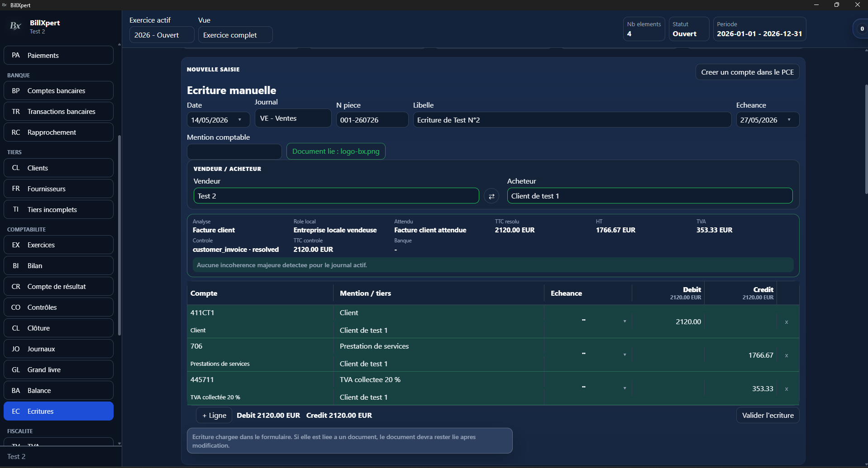Click the Statut Ouvert indicator
868x468 pixels.
coord(689,29)
